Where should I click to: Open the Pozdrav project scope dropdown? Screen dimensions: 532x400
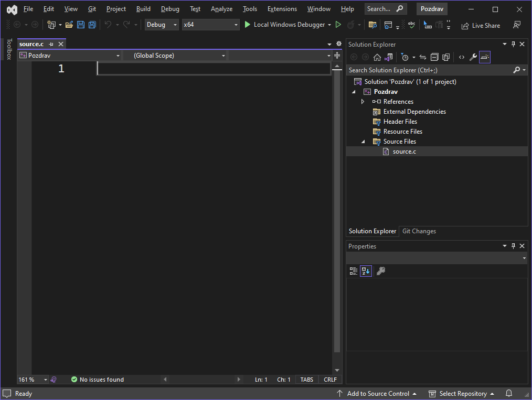click(70, 55)
